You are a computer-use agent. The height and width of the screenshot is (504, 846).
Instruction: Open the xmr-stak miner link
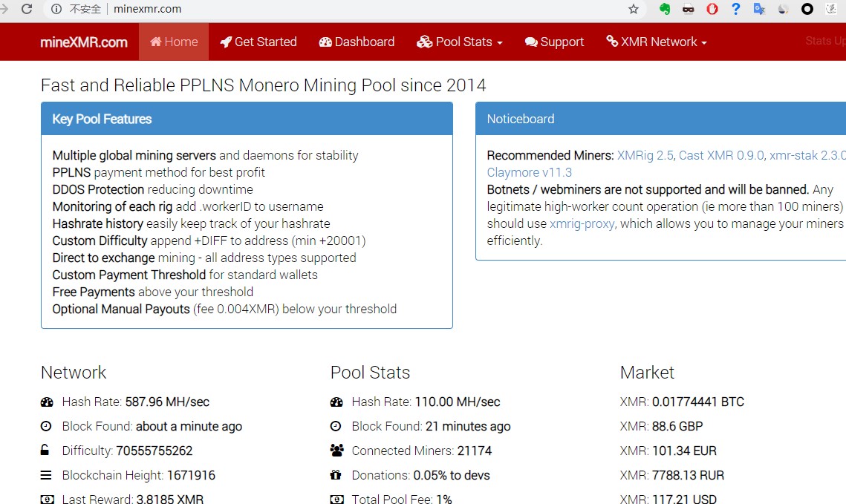(x=807, y=155)
